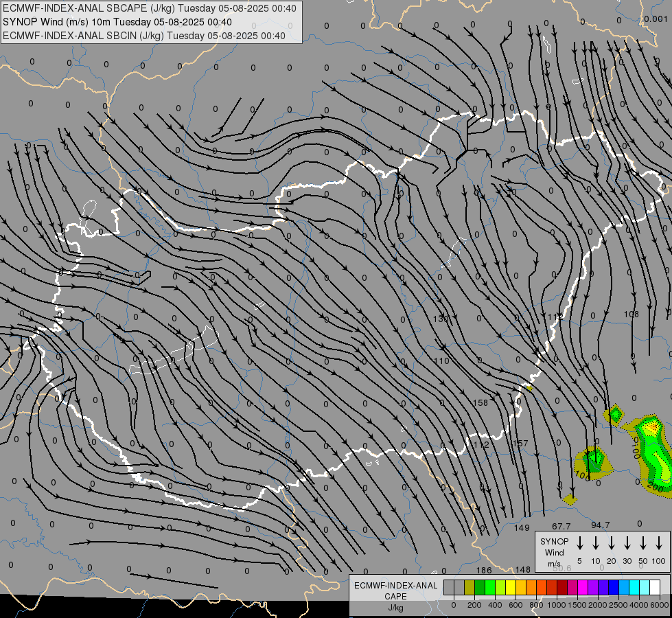
Task: Click the 110 value on the map
Action: 441,361
